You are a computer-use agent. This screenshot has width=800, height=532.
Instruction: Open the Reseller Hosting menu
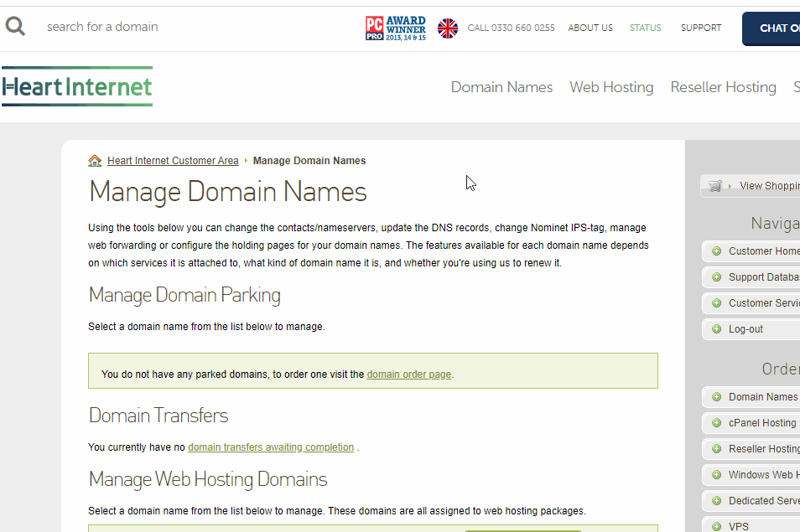point(723,87)
